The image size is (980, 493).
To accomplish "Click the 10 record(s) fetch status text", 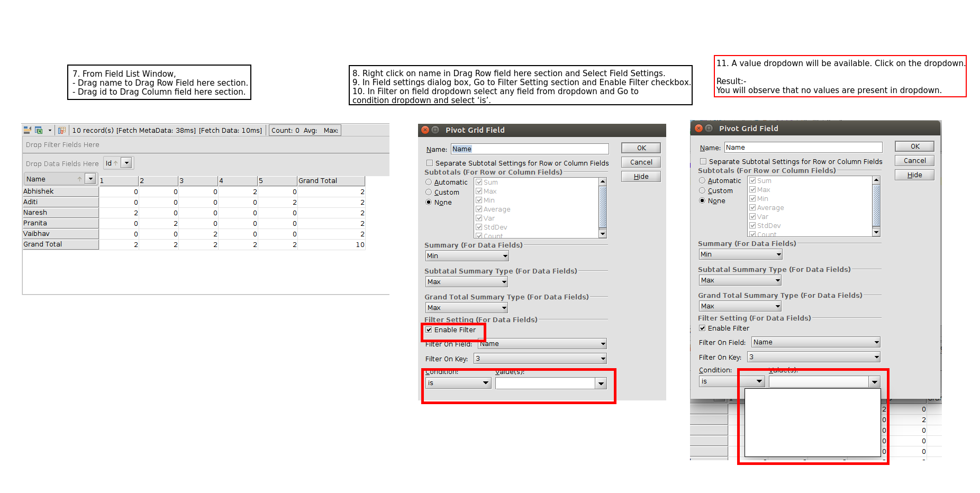I will pyautogui.click(x=167, y=130).
